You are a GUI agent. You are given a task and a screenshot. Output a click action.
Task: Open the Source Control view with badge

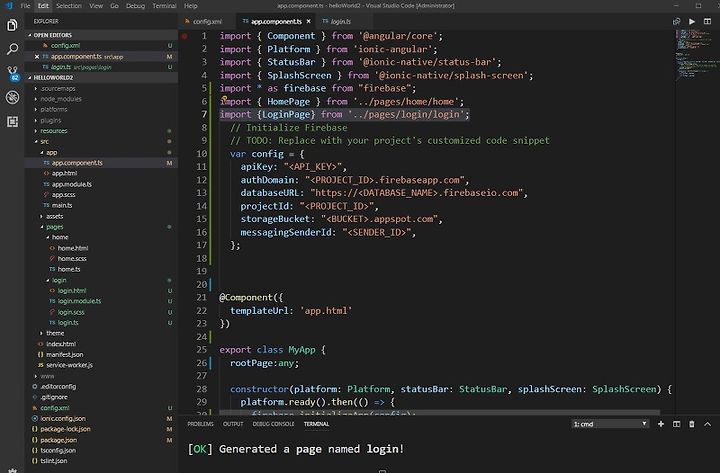(x=12, y=73)
